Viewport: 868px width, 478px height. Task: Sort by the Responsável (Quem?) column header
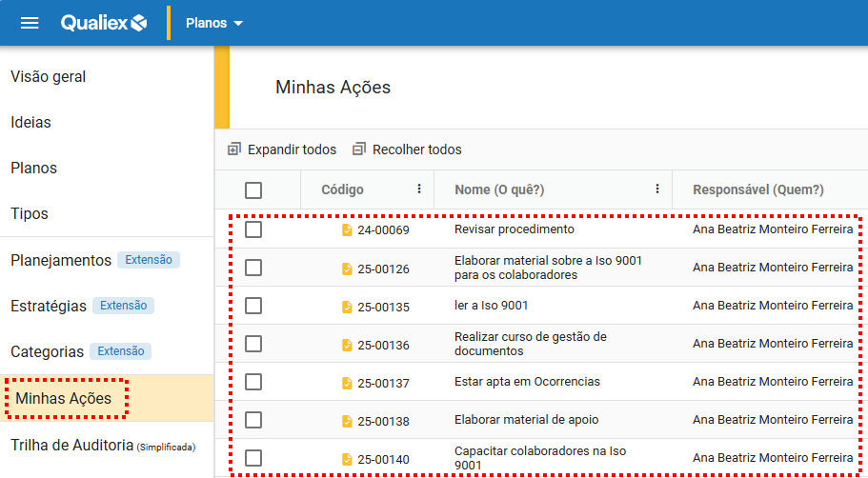757,190
